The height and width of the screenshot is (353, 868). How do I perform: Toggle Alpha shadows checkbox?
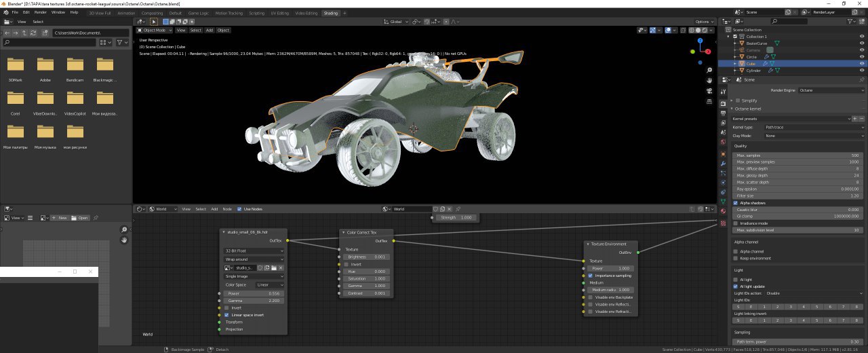click(736, 202)
